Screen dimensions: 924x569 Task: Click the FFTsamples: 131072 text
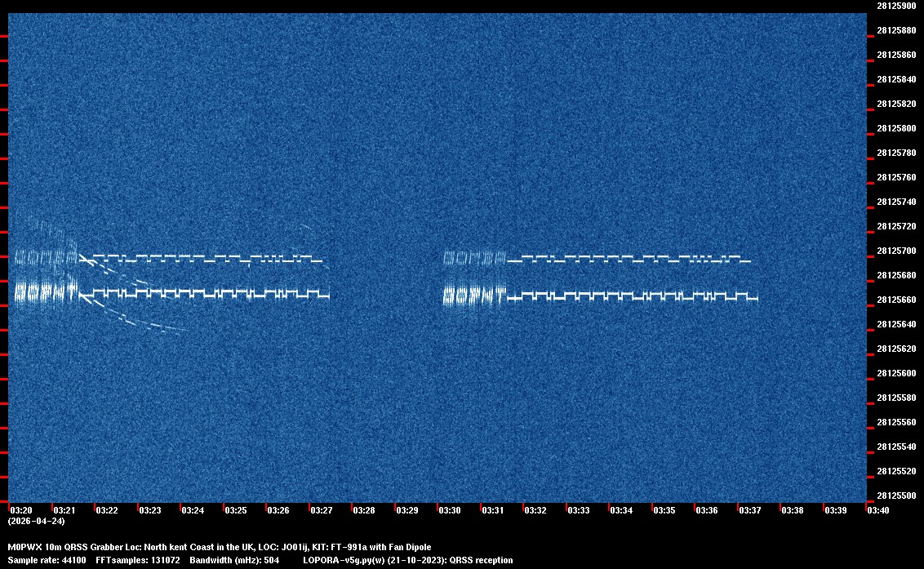[138, 560]
